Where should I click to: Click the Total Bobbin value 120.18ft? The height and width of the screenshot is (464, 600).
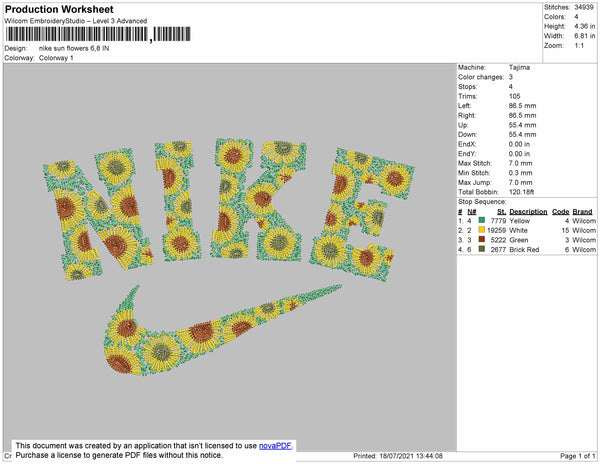(521, 192)
